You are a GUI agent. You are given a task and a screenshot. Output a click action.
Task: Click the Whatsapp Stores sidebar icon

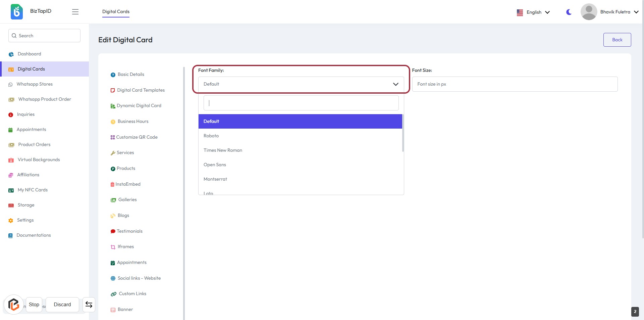[x=10, y=85]
